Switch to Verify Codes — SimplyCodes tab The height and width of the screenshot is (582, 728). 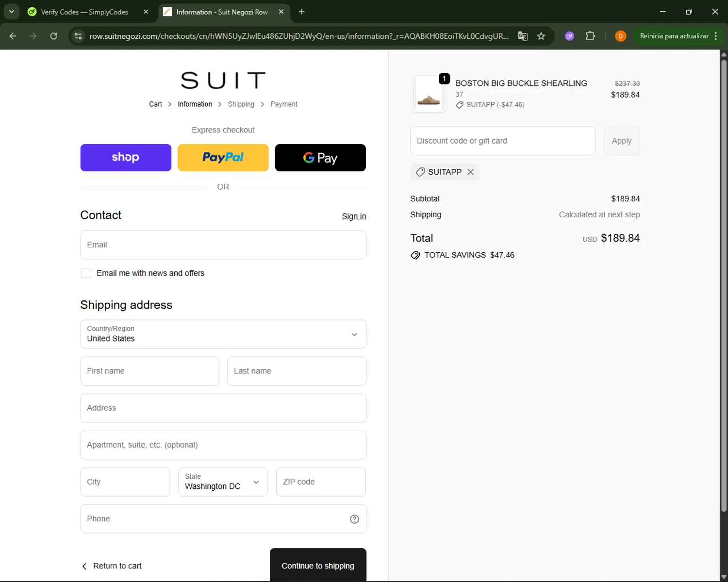tap(84, 12)
